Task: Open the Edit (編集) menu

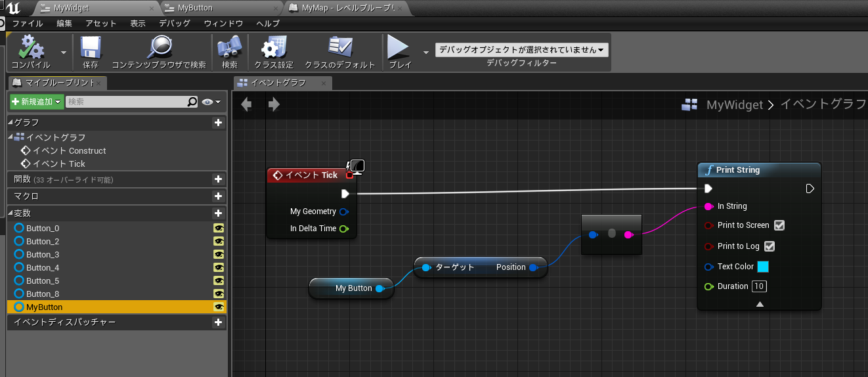Action: [64, 23]
